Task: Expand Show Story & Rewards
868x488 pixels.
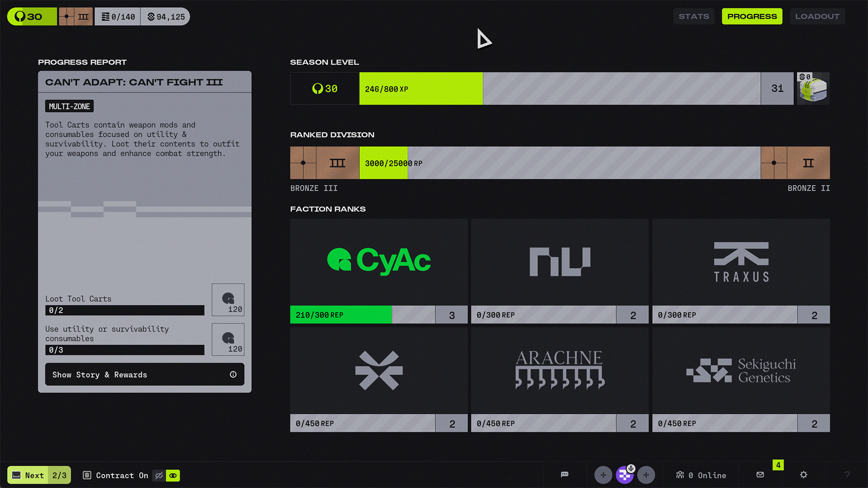Action: click(x=145, y=375)
